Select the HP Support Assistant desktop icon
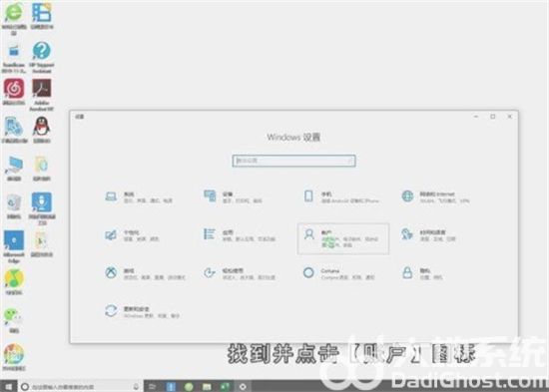The image size is (549, 392). tap(42, 57)
